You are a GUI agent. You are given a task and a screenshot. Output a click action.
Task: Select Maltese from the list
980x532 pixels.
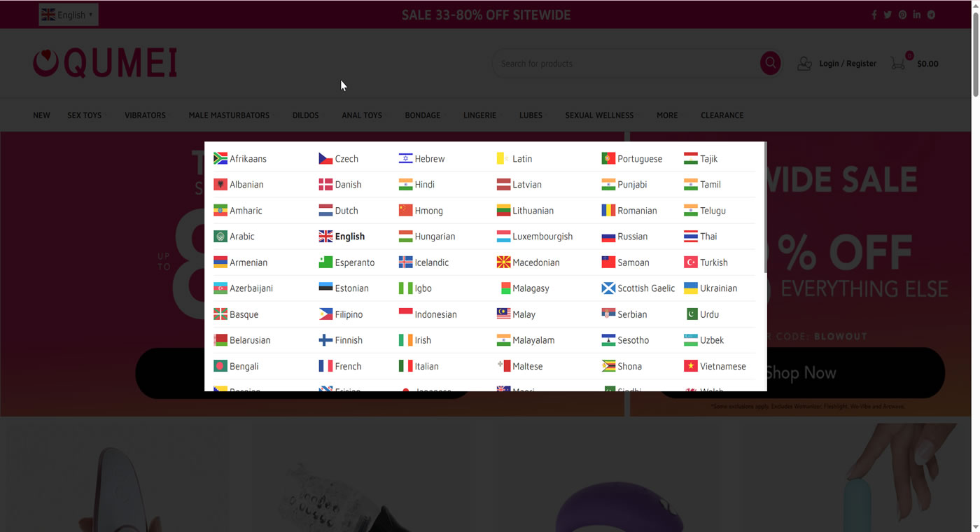(519, 366)
